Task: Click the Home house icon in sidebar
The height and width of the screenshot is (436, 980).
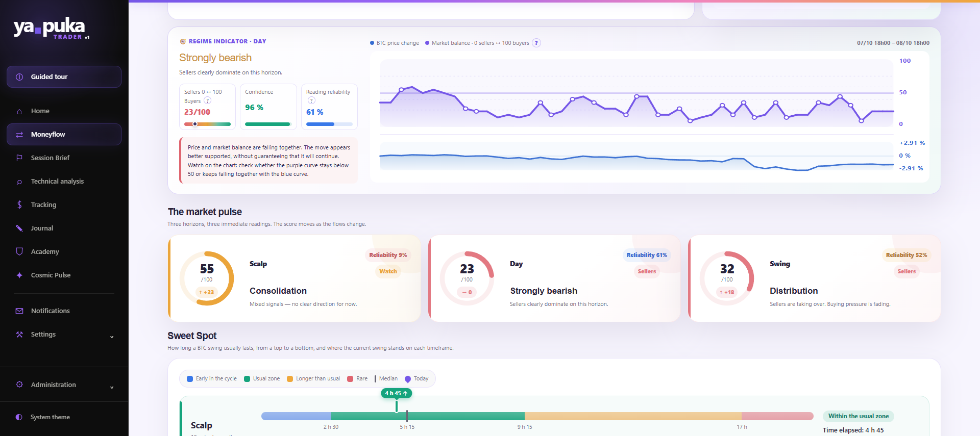Action: pyautogui.click(x=19, y=111)
